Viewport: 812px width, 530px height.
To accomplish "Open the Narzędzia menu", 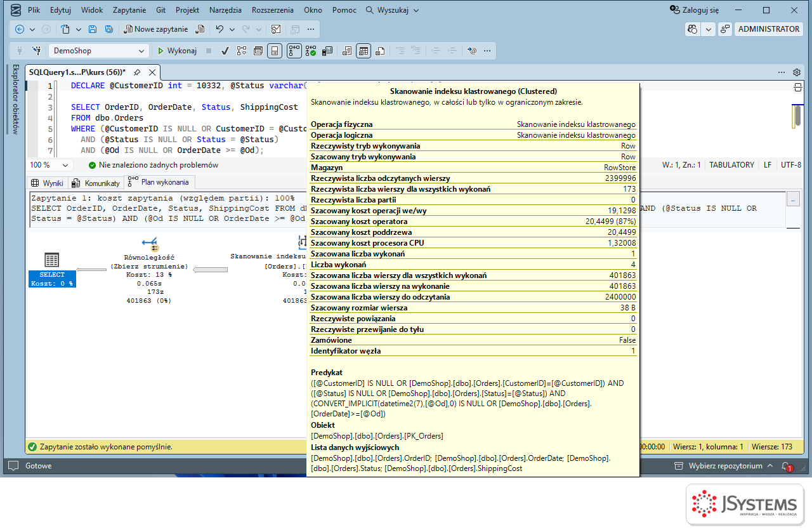I will click(x=225, y=10).
